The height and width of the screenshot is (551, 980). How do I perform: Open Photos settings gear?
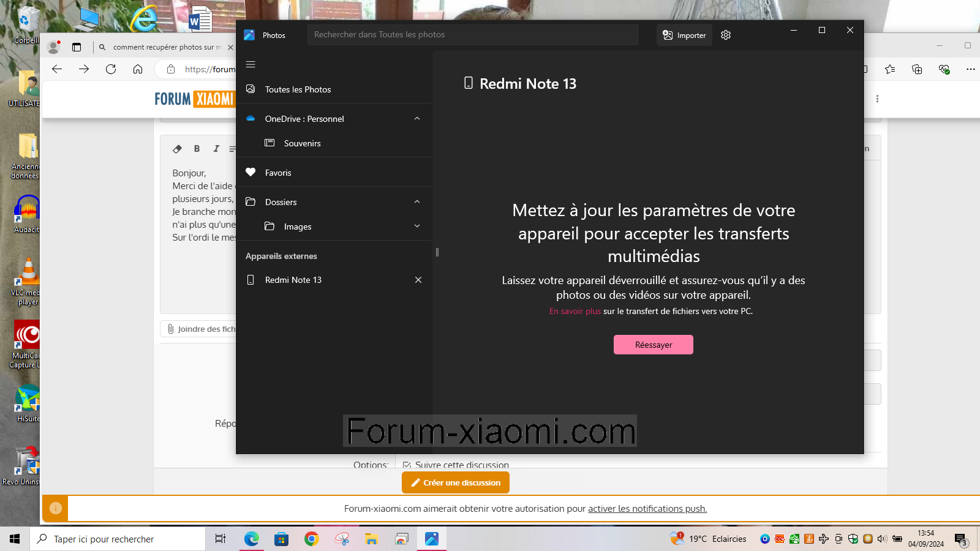[x=726, y=35]
